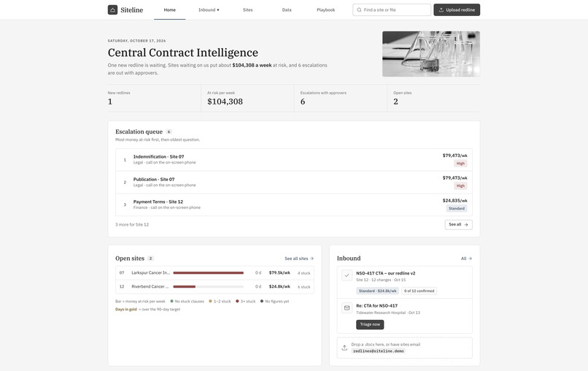Image resolution: width=588 pixels, height=371 pixels.
Task: Go to the Sites tab
Action: click(x=247, y=9)
